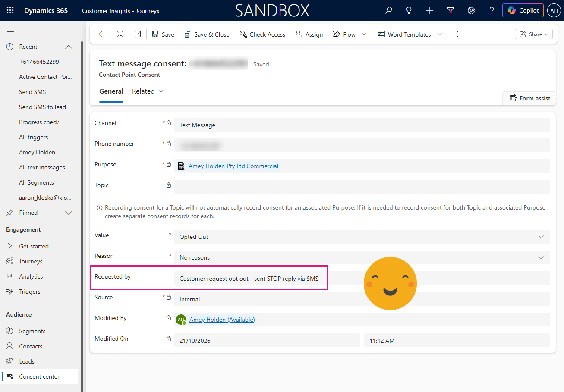This screenshot has height=392, width=564.
Task: Click the more commands ellipsis
Action: 458,34
